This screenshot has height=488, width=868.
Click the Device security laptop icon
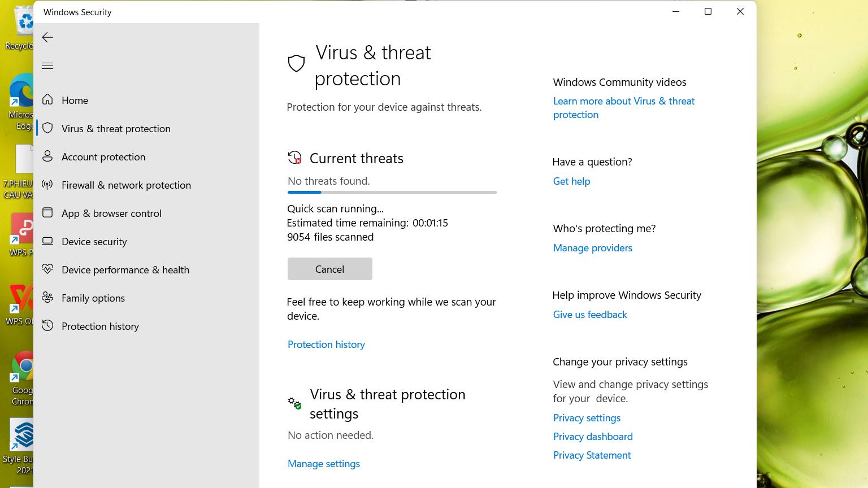tap(47, 241)
